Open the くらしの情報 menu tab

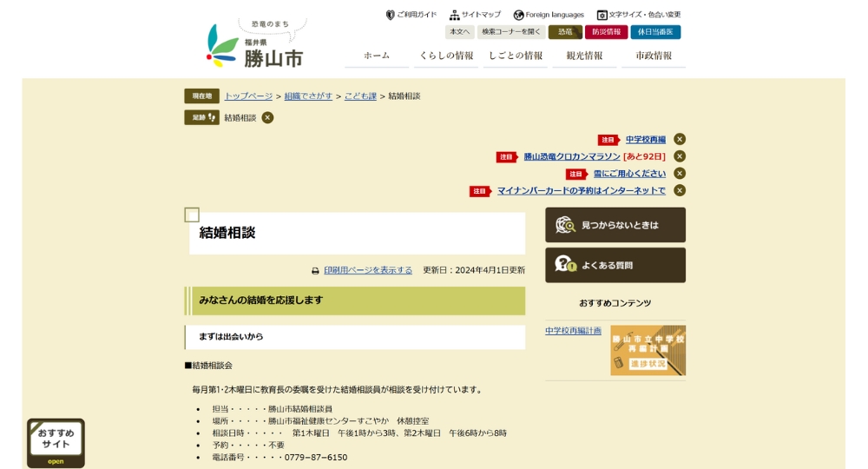pos(446,56)
